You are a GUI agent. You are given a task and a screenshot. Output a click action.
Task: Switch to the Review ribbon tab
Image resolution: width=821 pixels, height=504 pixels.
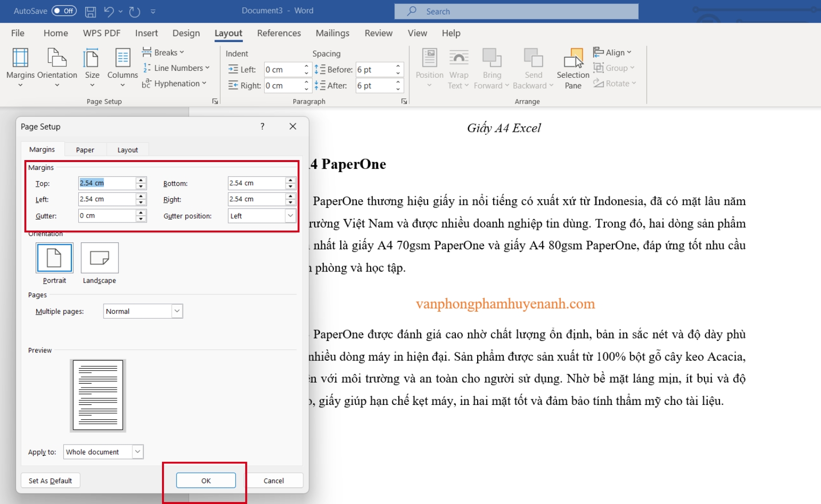379,33
